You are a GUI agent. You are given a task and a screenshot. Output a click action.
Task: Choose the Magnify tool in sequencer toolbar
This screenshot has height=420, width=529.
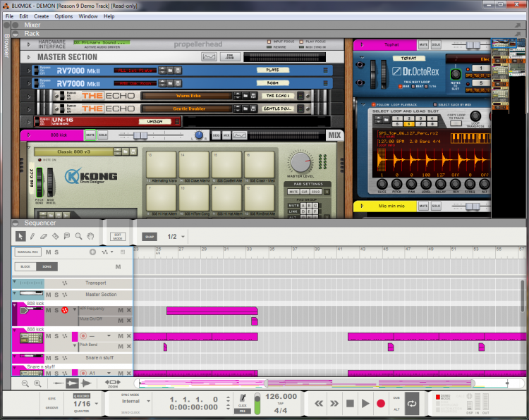point(79,237)
